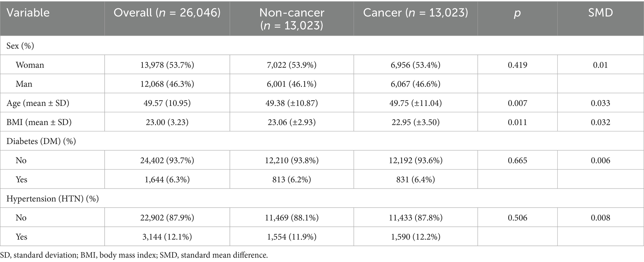Click the SMD column header

[600, 13]
